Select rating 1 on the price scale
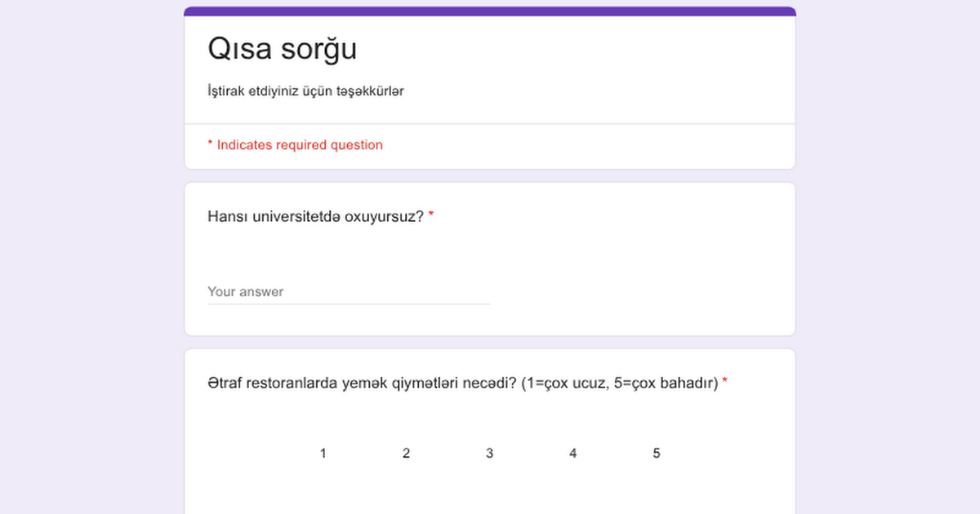 (x=323, y=454)
